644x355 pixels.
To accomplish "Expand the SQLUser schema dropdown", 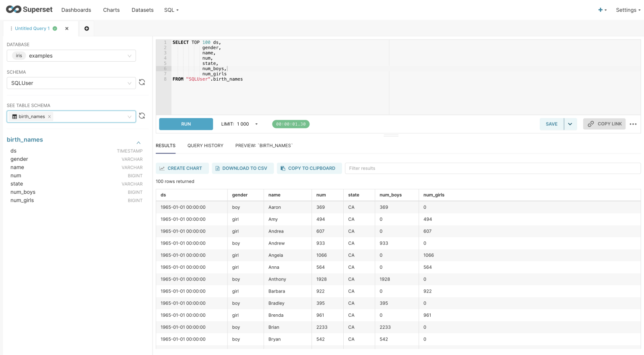I will (71, 83).
